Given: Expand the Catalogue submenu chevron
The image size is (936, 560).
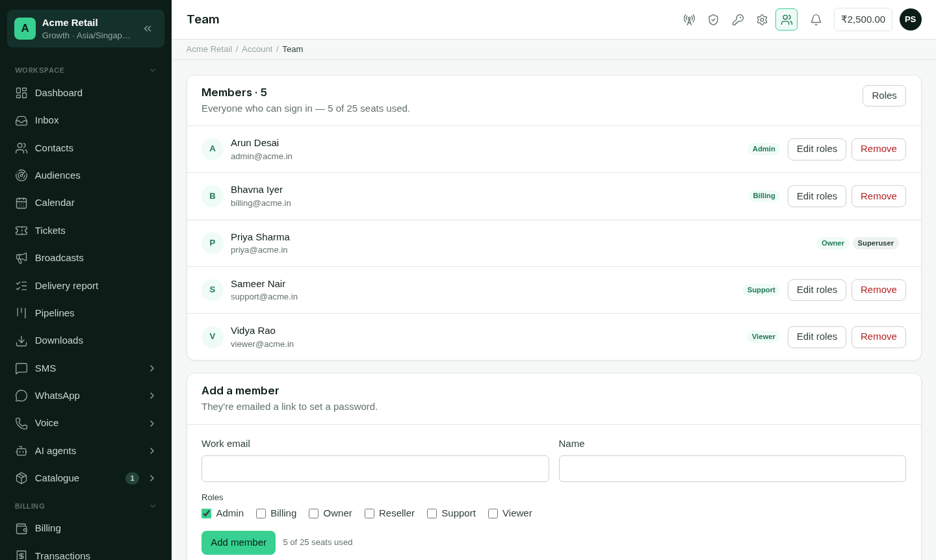Looking at the screenshot, I should (x=152, y=478).
